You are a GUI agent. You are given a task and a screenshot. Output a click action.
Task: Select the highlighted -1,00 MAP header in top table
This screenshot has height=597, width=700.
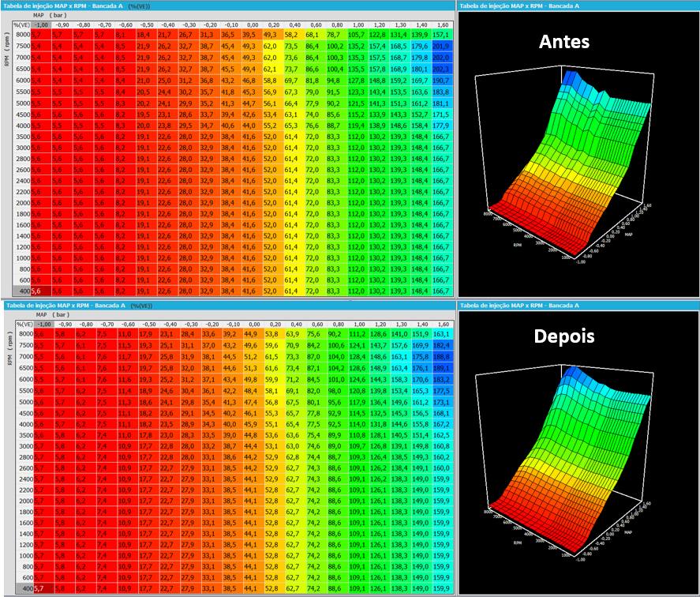click(x=40, y=25)
